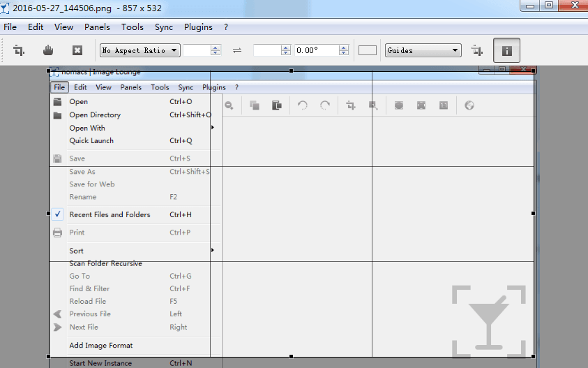Click the question mark help menu
Screen dimensions: 588x368
coord(226,27)
